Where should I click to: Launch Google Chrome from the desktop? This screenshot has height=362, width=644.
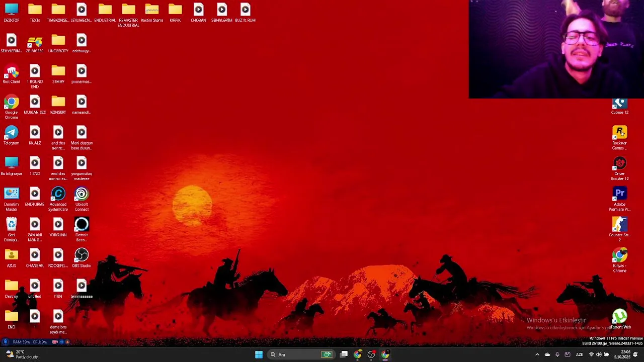(11, 108)
